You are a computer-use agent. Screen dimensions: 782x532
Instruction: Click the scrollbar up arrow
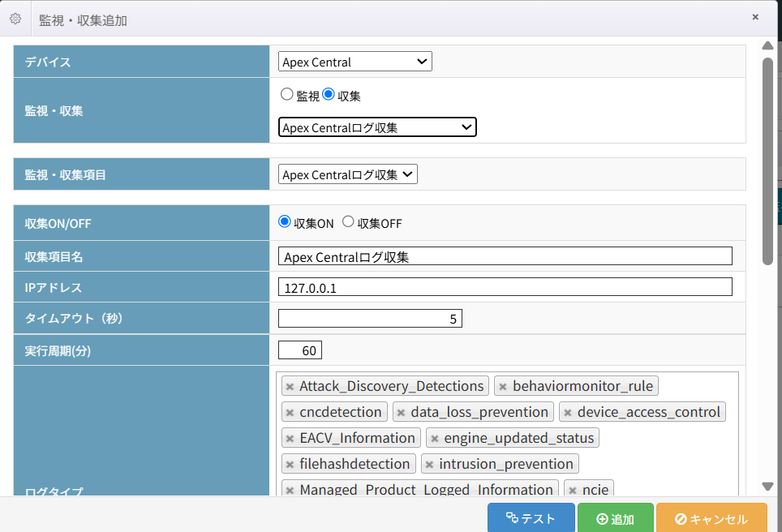point(767,46)
